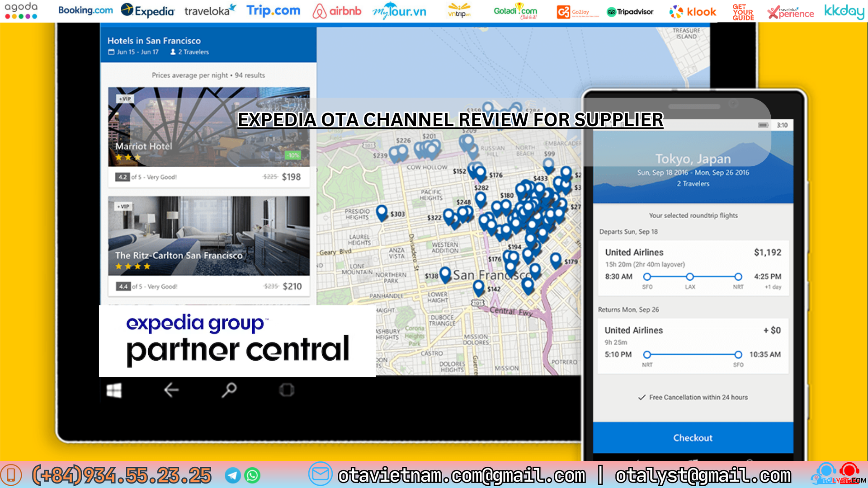Click the Jun 15 - Jun 17 dates
This screenshot has height=488, width=868.
pyautogui.click(x=133, y=52)
